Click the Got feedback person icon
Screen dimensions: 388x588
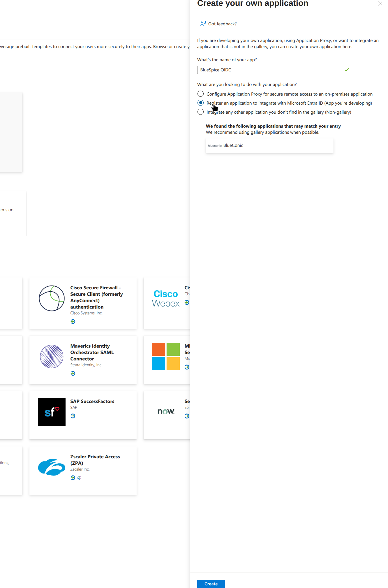(203, 24)
